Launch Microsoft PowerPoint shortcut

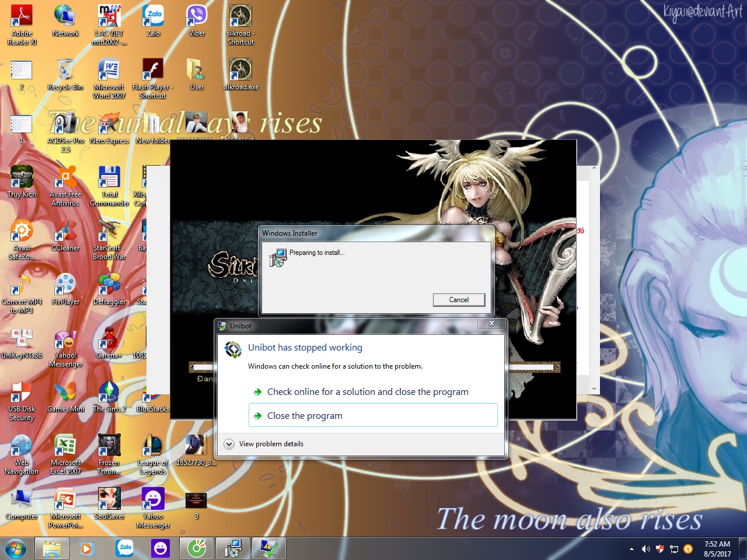(65, 508)
